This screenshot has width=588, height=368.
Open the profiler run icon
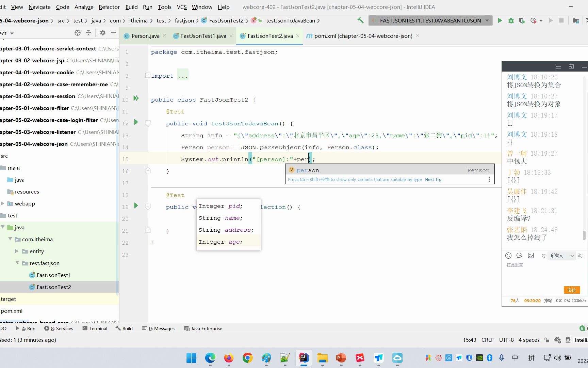tap(534, 20)
